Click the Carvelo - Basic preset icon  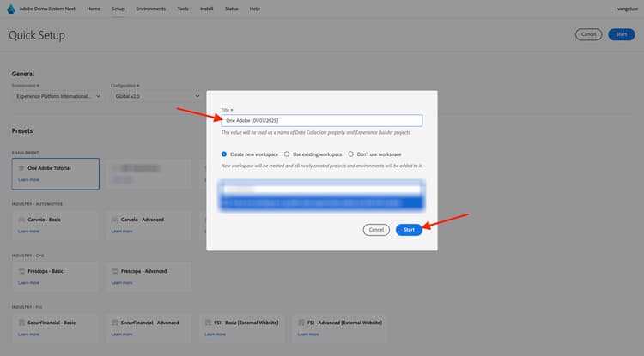21,220
